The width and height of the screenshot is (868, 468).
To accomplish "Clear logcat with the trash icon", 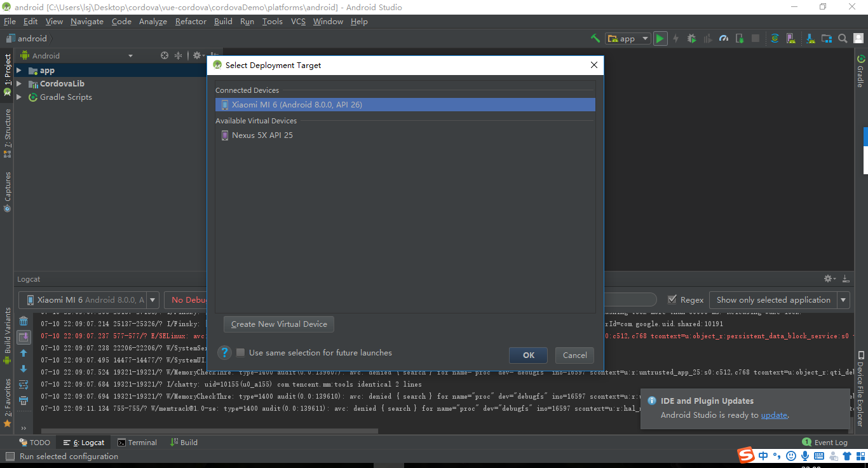I will click(x=24, y=321).
